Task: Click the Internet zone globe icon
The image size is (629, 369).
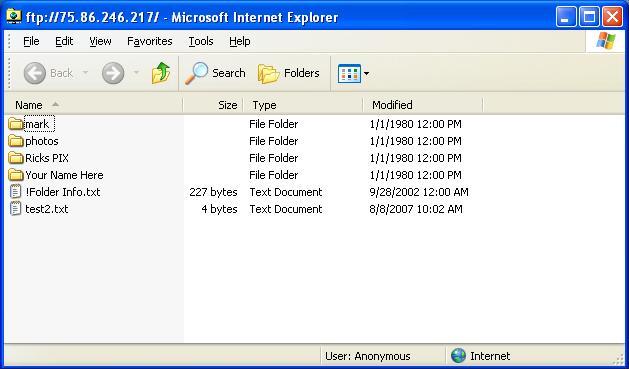Action: (458, 356)
